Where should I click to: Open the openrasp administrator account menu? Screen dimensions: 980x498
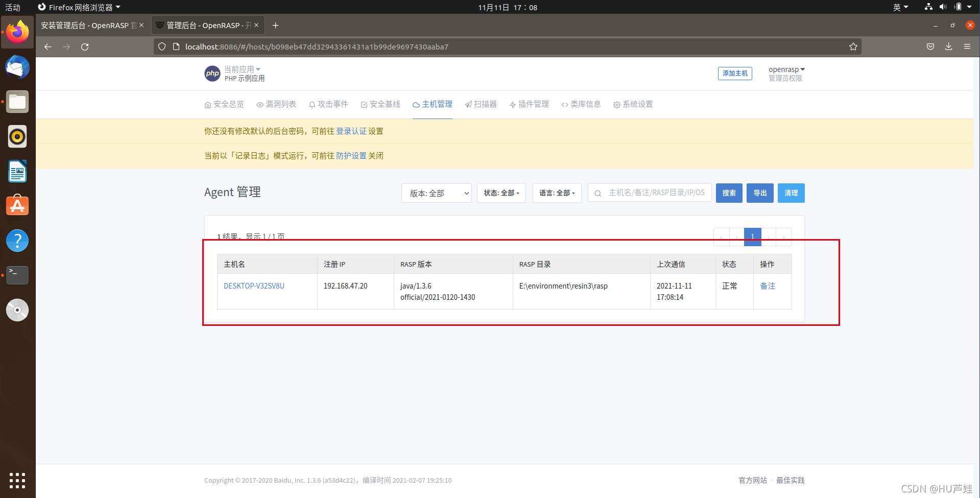[786, 69]
